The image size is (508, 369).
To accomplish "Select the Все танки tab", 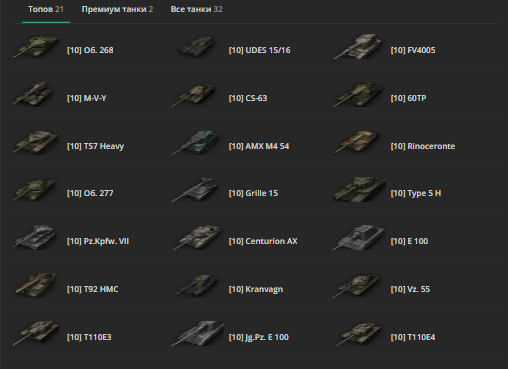I will point(196,9).
